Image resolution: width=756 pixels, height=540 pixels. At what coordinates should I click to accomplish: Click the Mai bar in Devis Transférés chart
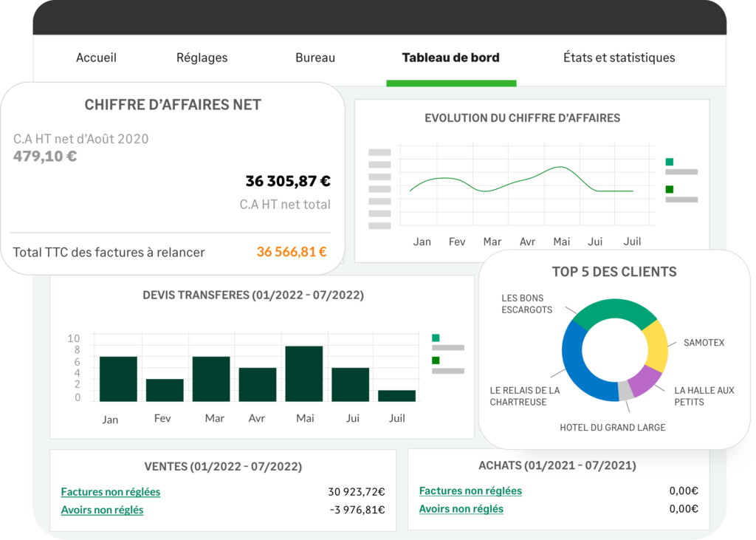pos(304,374)
